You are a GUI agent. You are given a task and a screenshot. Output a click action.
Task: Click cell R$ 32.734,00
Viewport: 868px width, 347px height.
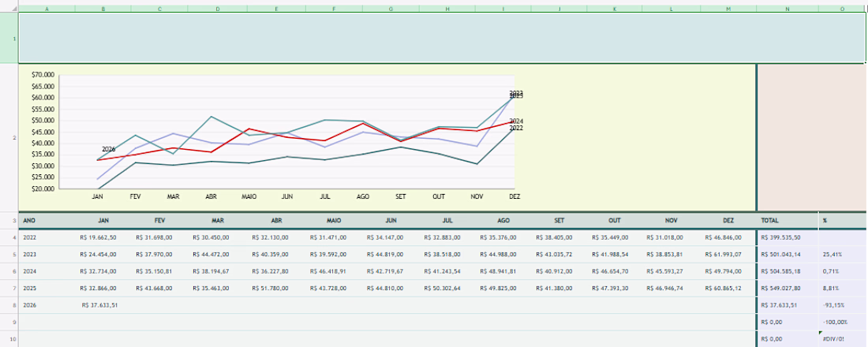pos(103,271)
